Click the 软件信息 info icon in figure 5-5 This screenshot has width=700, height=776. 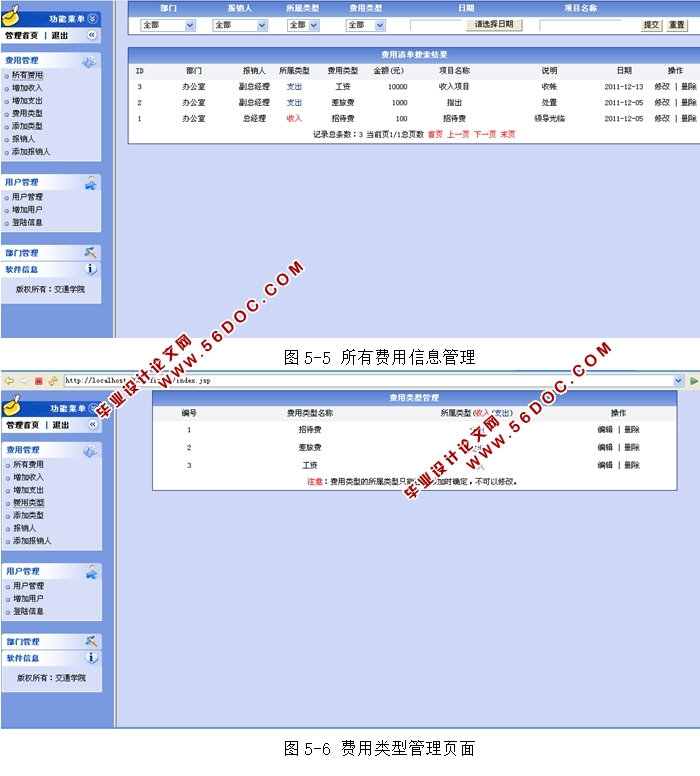(x=91, y=269)
